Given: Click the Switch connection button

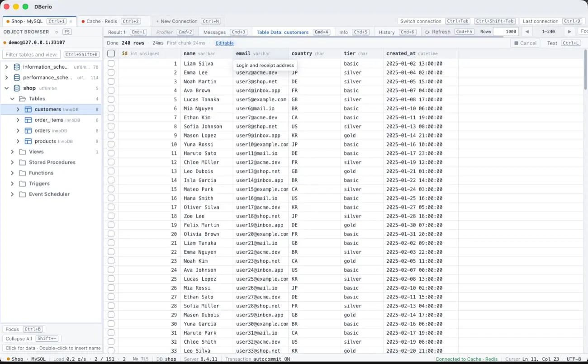Looking at the screenshot, I should pyautogui.click(x=421, y=21).
